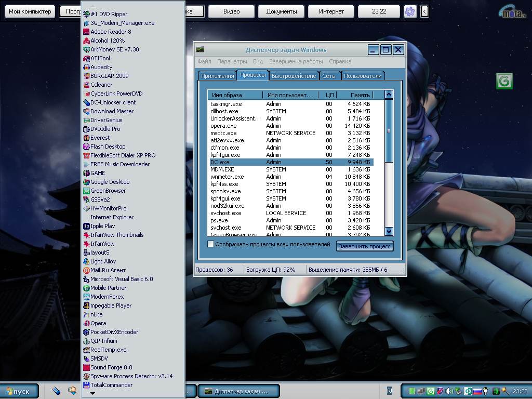The image size is (532, 399).
Task: Switch to the Сеть tab
Action: 329,76
